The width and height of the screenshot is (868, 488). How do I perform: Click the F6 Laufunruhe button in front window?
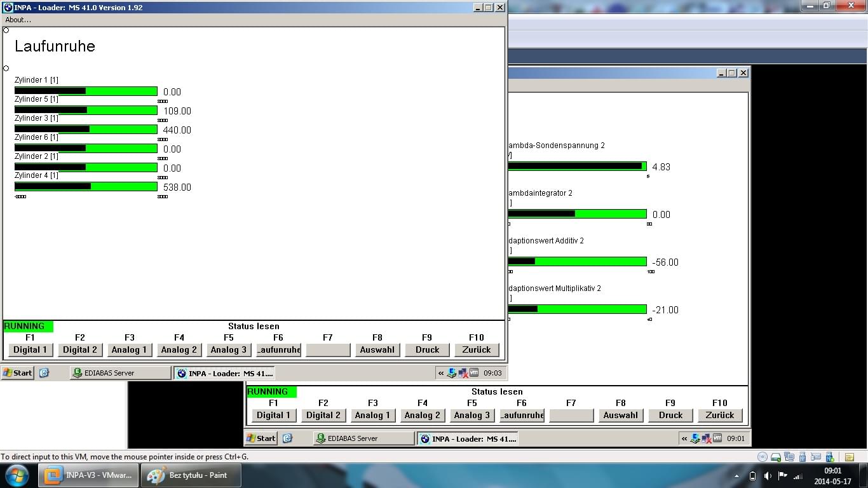[278, 349]
